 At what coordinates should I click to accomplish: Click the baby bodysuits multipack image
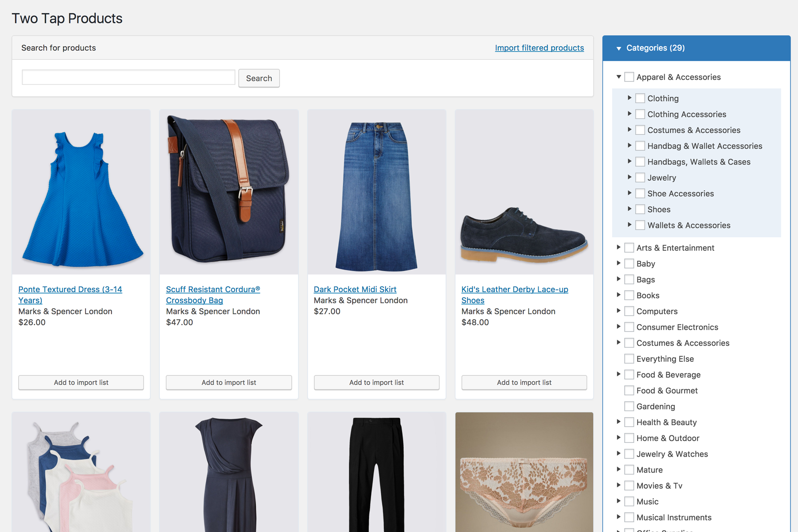coord(81,472)
